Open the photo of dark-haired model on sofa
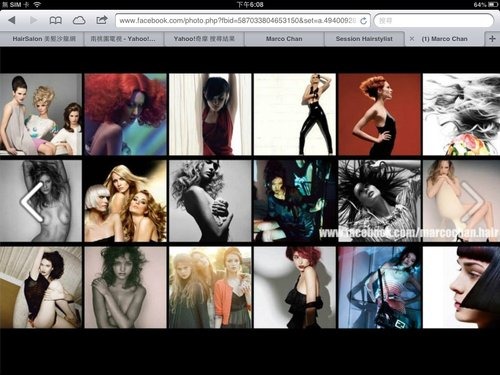Screen dimensions: 500x375 click(x=41, y=287)
